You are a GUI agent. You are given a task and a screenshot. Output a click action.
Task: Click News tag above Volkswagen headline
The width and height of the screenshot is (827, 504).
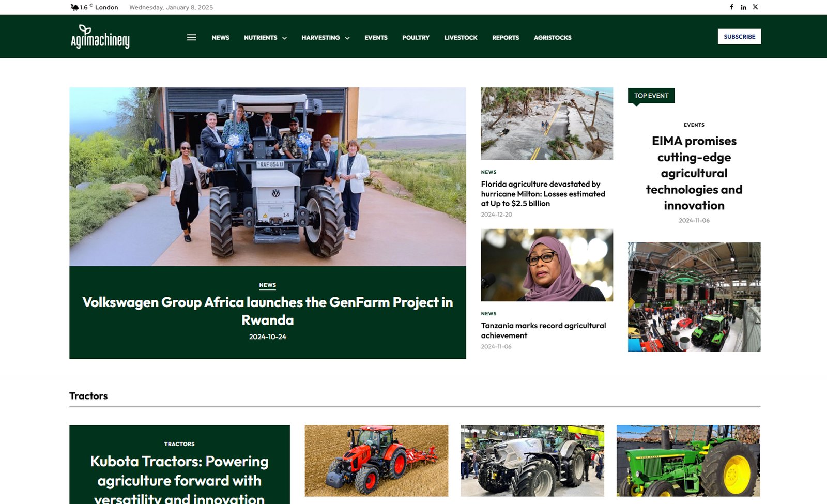tap(267, 285)
